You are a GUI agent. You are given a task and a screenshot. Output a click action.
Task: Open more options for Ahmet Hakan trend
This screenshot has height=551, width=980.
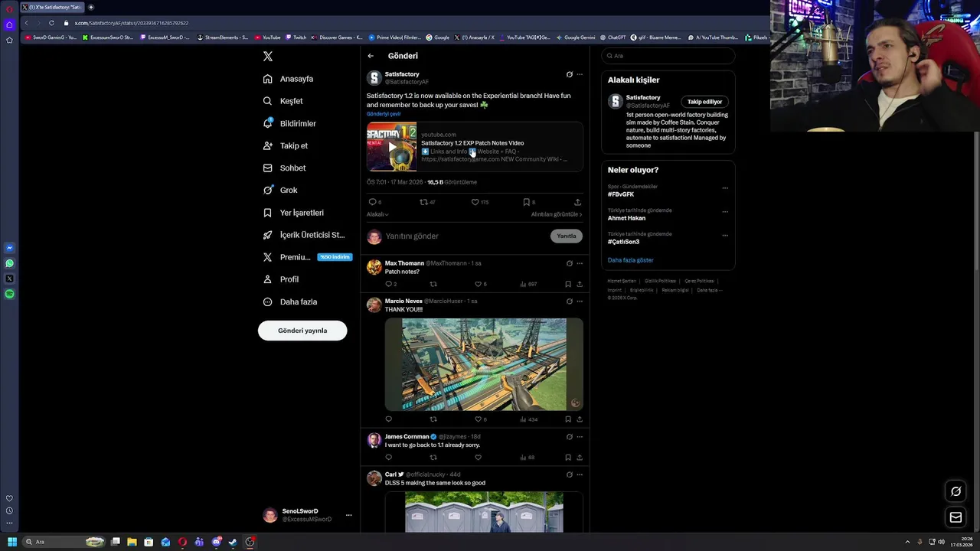tap(725, 212)
